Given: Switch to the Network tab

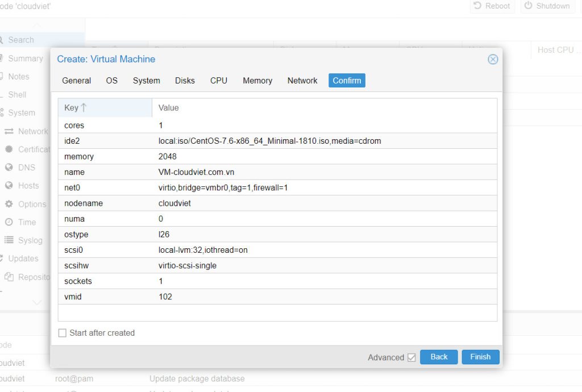Looking at the screenshot, I should [302, 81].
